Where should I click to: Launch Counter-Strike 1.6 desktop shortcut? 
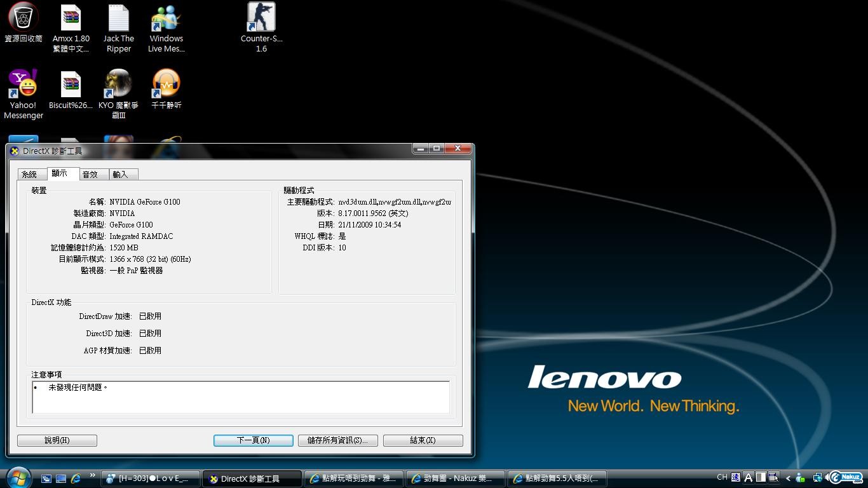coord(261,28)
